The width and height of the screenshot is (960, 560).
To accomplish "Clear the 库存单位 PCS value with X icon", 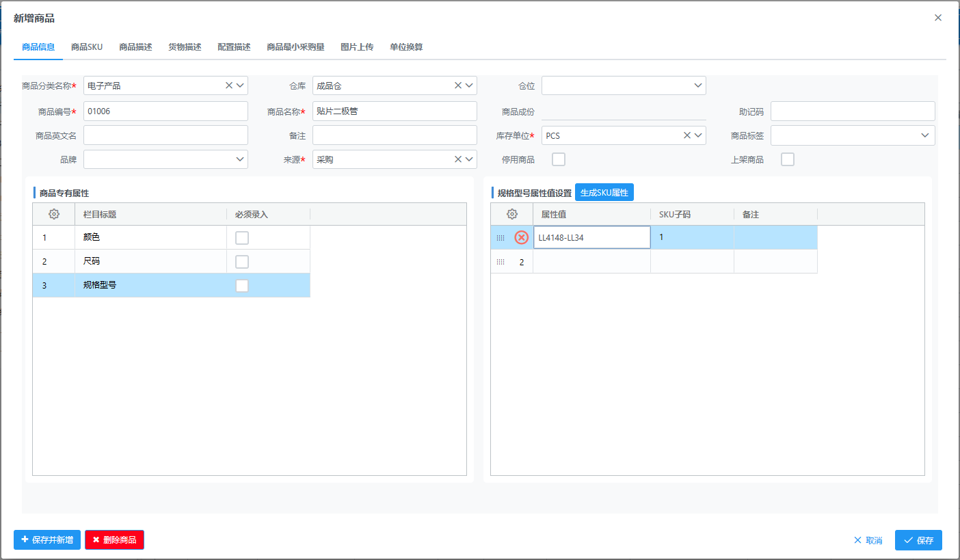I will click(687, 135).
